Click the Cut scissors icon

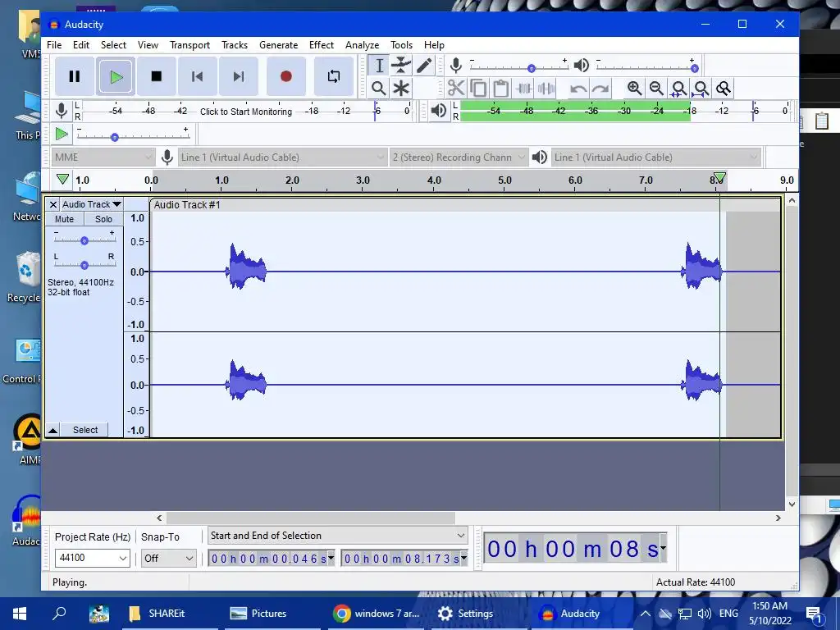456,88
